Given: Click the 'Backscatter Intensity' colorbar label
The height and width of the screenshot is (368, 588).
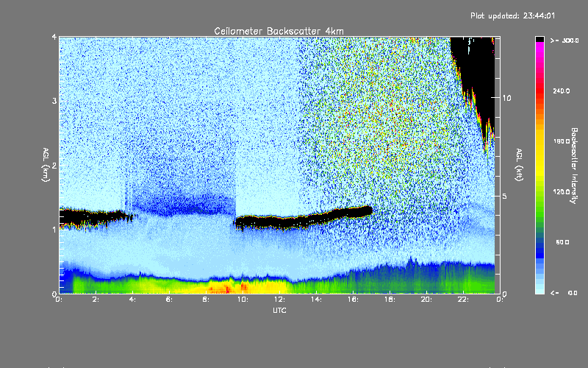Looking at the screenshot, I should tap(574, 166).
